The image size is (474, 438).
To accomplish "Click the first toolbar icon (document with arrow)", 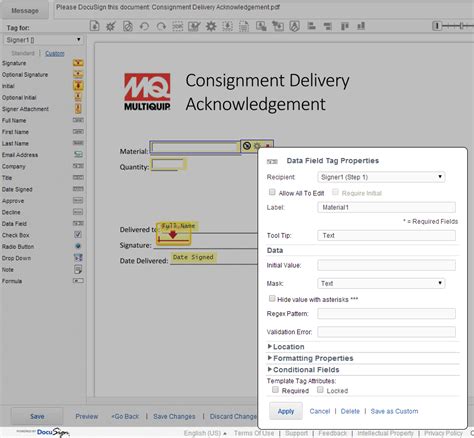I will 95,26.
